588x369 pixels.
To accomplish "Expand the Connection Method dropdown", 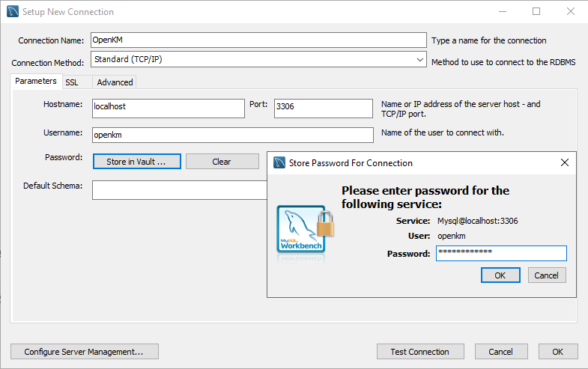I will coord(420,59).
